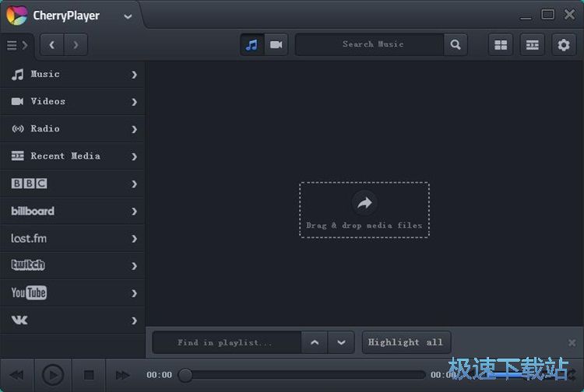Screen dimensions: 584x392
Task: Expand the BBC chevron arrow
Action: (x=134, y=184)
